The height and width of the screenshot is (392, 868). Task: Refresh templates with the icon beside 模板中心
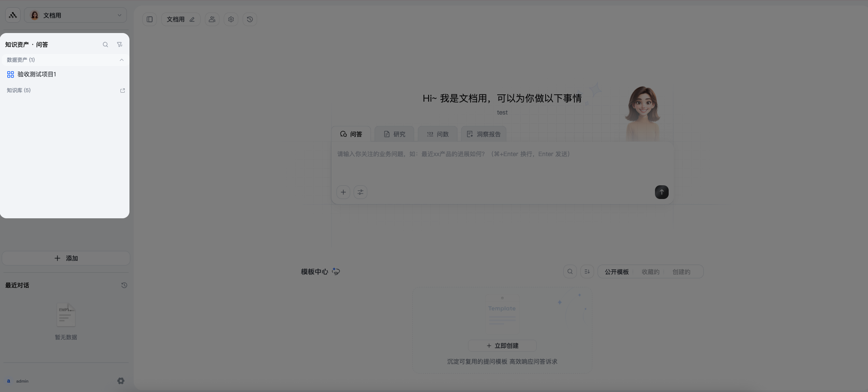click(x=336, y=271)
